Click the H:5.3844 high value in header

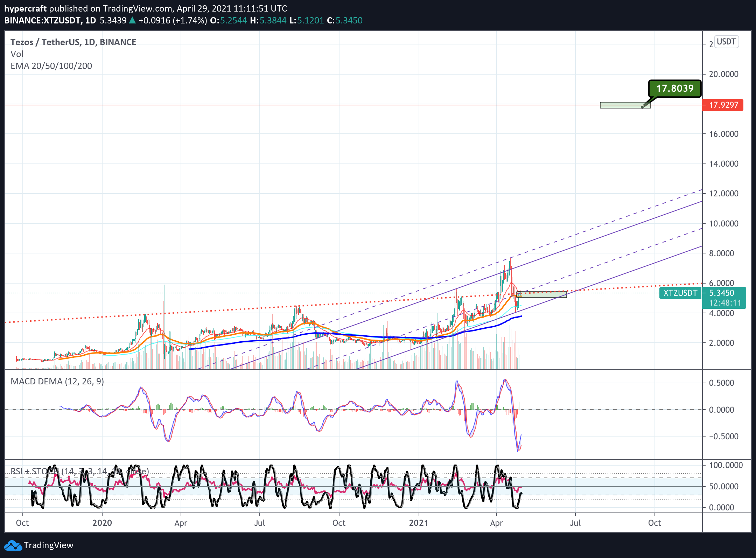pos(268,20)
